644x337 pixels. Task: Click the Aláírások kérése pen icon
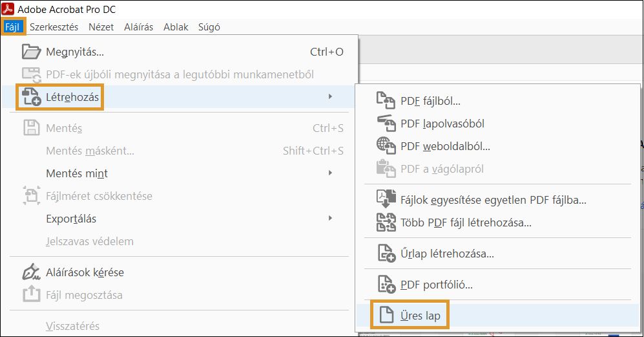pos(31,272)
